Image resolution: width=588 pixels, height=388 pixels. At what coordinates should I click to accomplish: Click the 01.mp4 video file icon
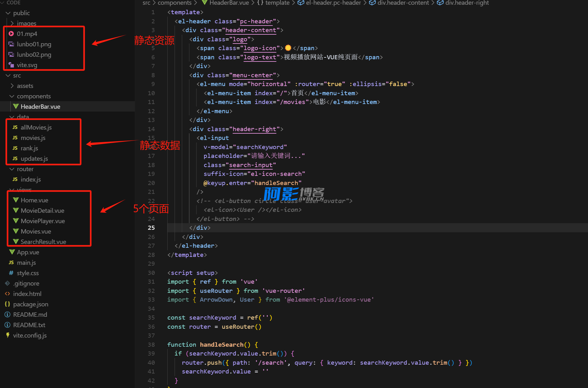(x=11, y=34)
